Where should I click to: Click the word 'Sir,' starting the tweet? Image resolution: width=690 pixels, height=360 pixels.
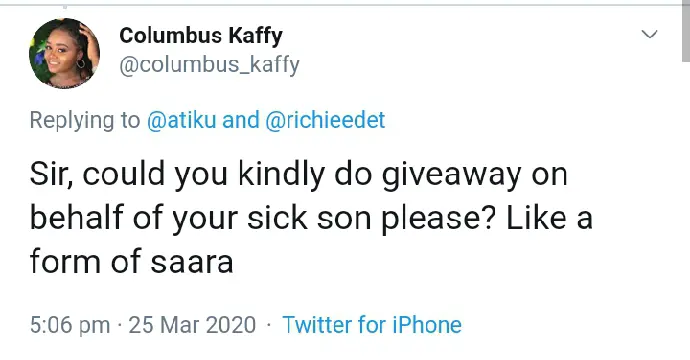tap(51, 175)
